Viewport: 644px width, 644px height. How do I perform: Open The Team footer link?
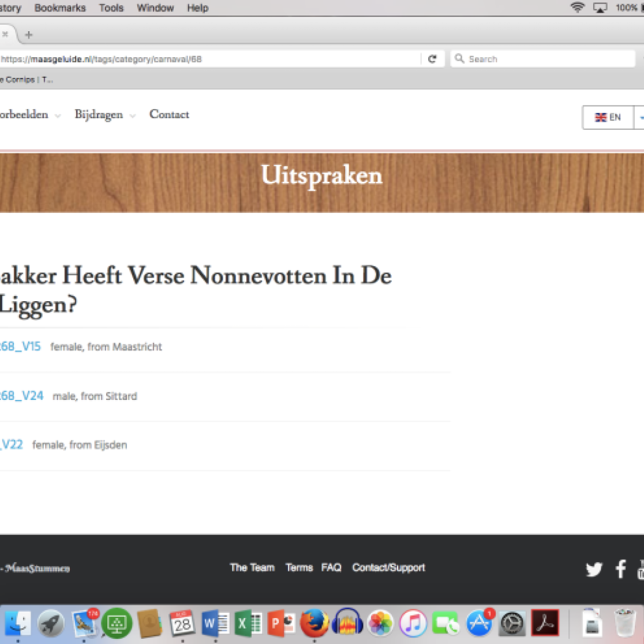click(252, 568)
